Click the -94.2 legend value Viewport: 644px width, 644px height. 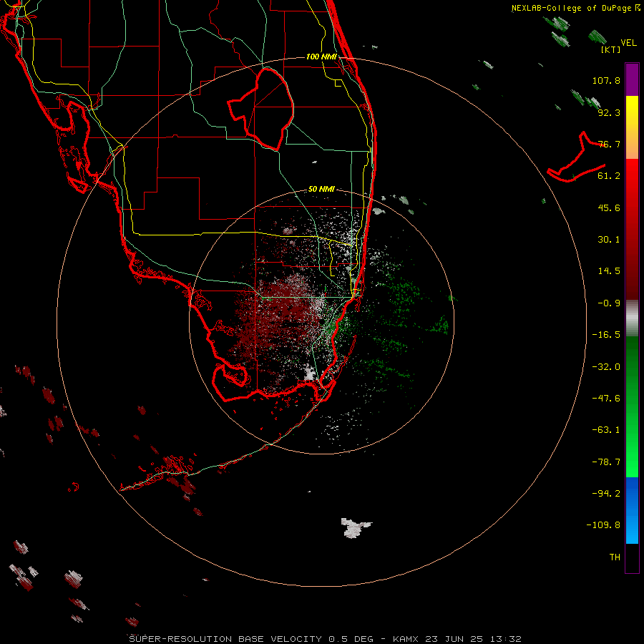tap(606, 493)
